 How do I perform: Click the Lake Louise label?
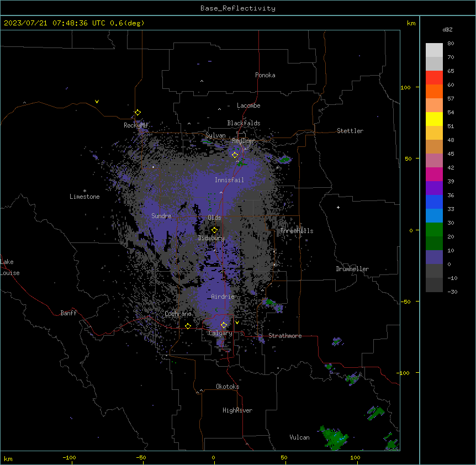tap(10, 267)
